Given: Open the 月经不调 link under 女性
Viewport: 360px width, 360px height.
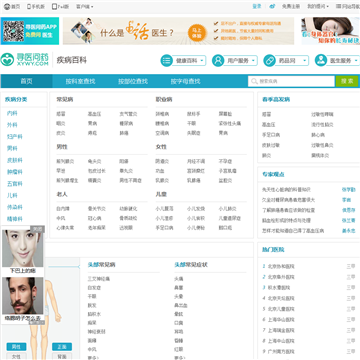Looking at the screenshot, I should pos(196,161).
